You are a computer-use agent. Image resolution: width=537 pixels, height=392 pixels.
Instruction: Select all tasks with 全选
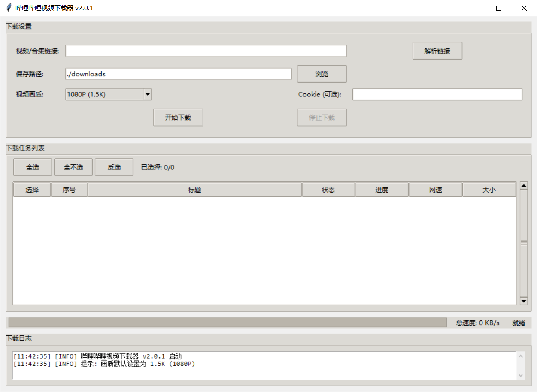coord(33,167)
